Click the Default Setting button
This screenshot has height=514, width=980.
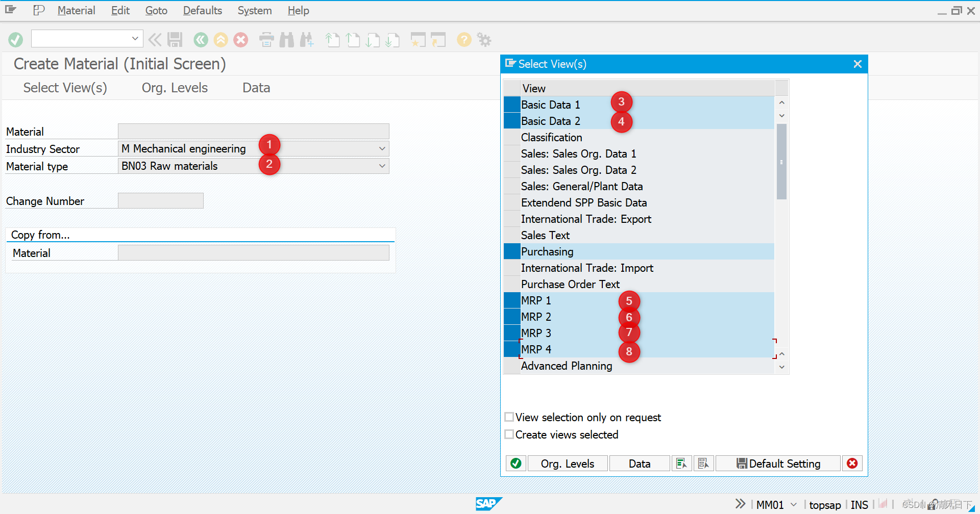point(778,464)
